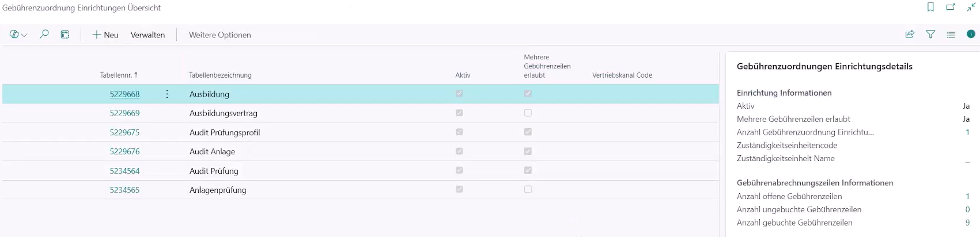The height and width of the screenshot is (237, 980).
Task: Open table number 5229675 link
Action: [x=124, y=132]
